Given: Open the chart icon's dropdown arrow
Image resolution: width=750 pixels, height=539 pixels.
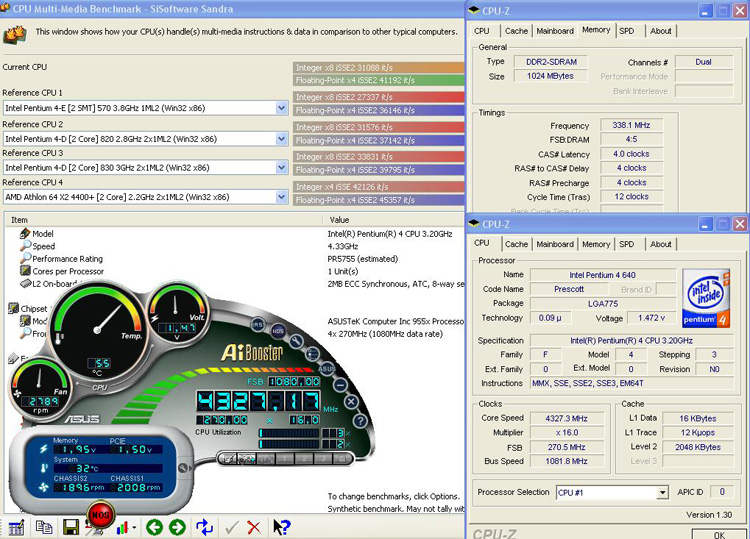Looking at the screenshot, I should tap(134, 528).
